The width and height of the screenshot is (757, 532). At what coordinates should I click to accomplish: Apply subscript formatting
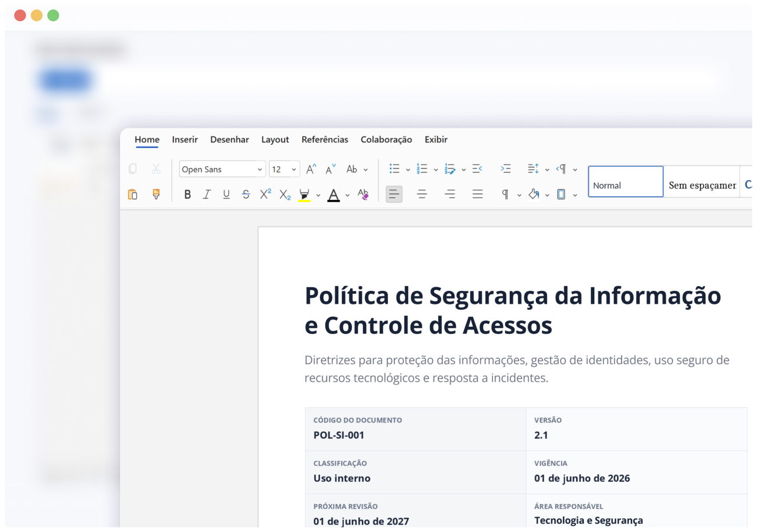[x=285, y=194]
